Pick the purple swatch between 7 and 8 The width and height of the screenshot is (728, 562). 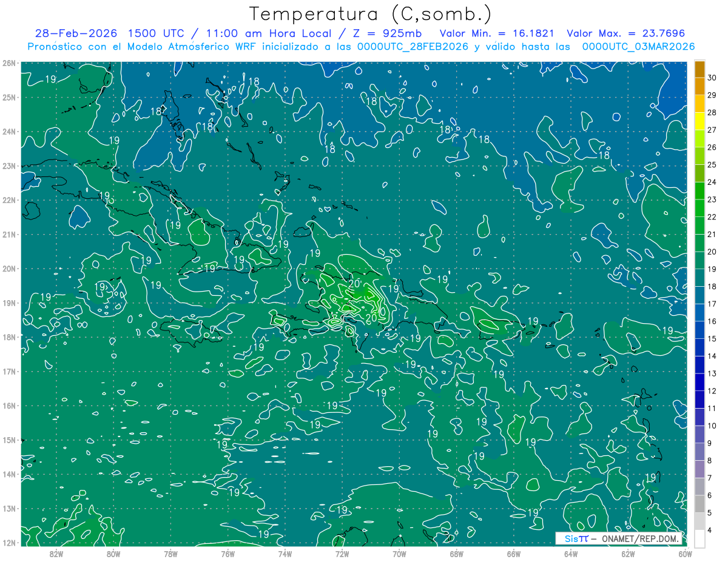[699, 469]
